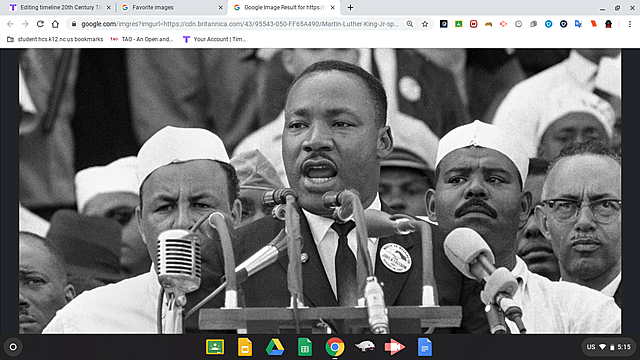Image resolution: width=640 pixels, height=360 pixels.
Task: Close the Favorite images tab
Action: pyautogui.click(x=220, y=7)
